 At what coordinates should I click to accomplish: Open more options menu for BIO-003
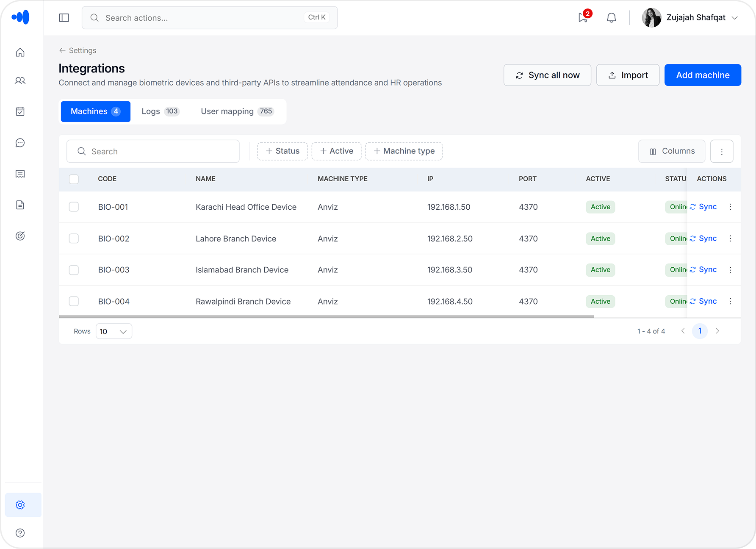[730, 270]
